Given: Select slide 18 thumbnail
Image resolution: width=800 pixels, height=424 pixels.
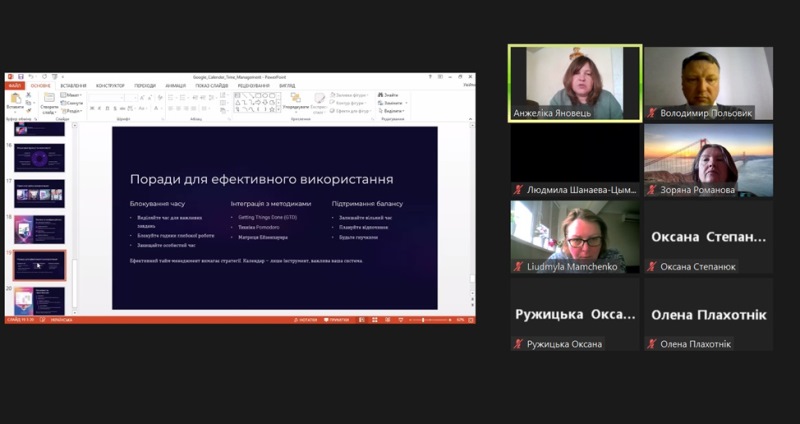Looking at the screenshot, I should [40, 229].
